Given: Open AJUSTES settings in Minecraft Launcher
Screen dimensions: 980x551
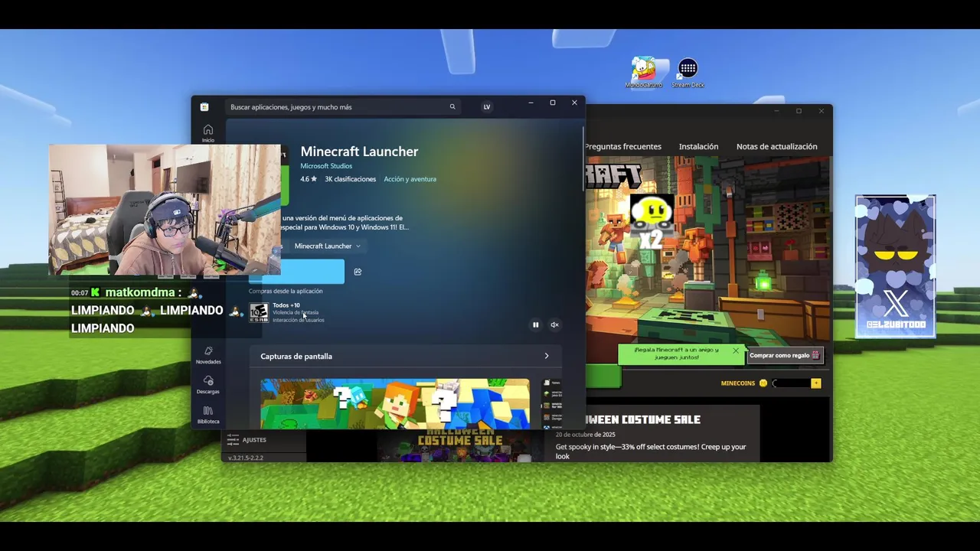Looking at the screenshot, I should tap(248, 440).
